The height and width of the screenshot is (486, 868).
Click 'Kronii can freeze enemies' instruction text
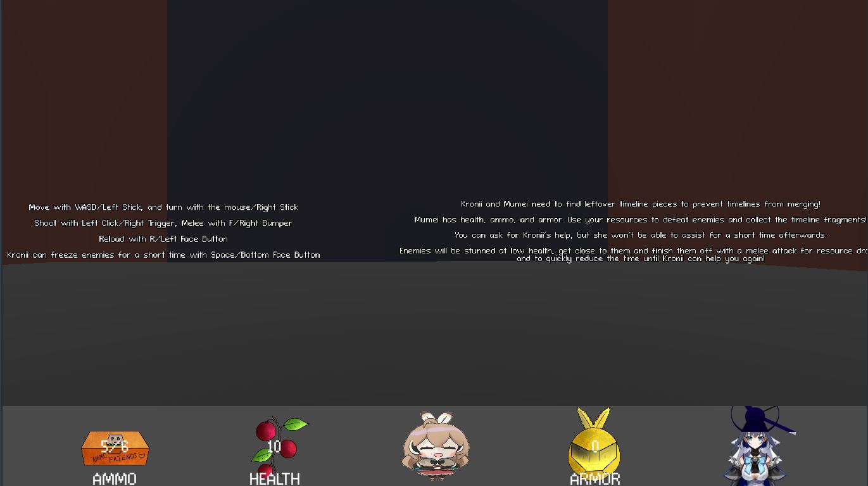pyautogui.click(x=163, y=255)
